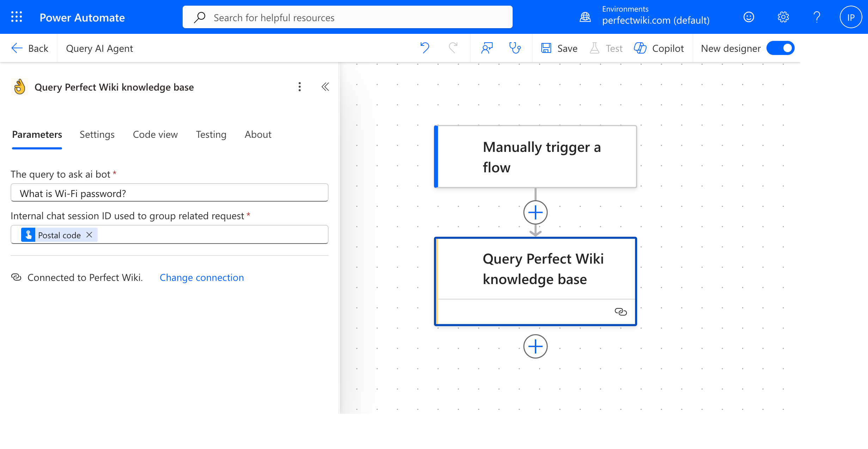The image size is (868, 449).
Task: Collapse the action panel with double chevron
Action: click(x=325, y=87)
